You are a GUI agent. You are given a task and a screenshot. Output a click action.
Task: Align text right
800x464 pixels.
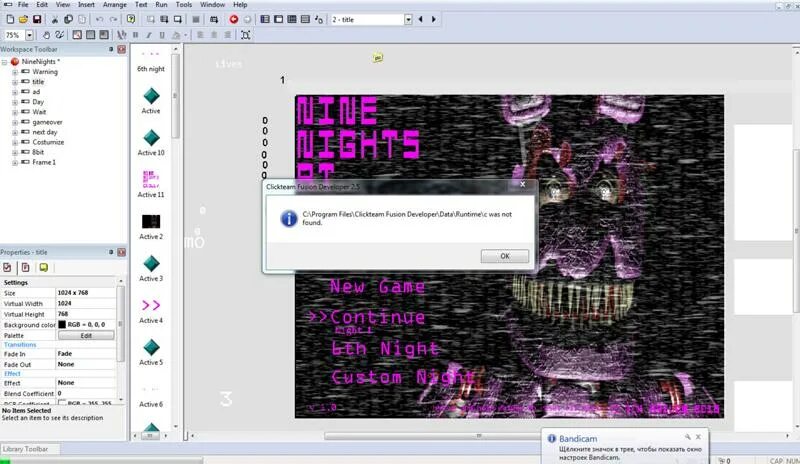(x=228, y=35)
